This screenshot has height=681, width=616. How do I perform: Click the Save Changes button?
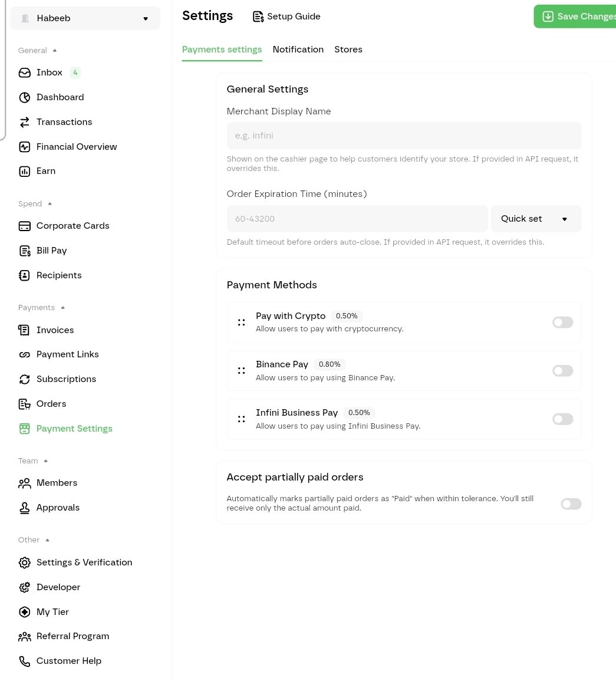click(576, 17)
